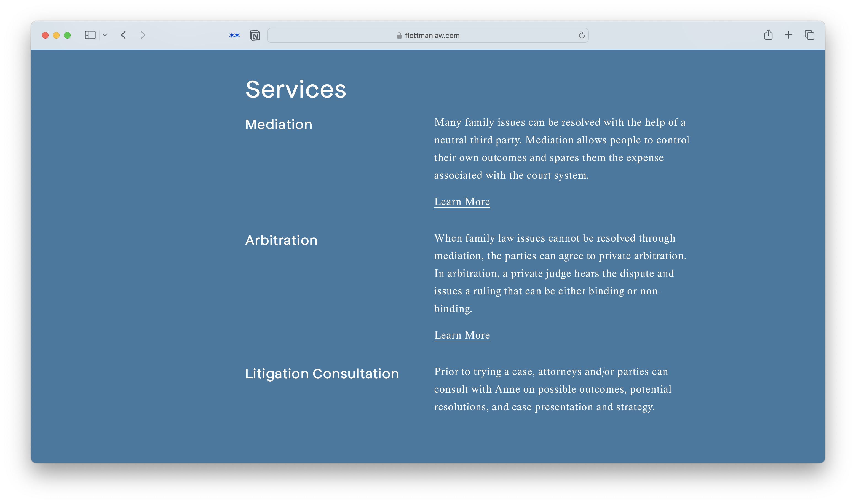Image resolution: width=856 pixels, height=504 pixels.
Task: Toggle the Safari sidebar panel
Action: (x=90, y=35)
